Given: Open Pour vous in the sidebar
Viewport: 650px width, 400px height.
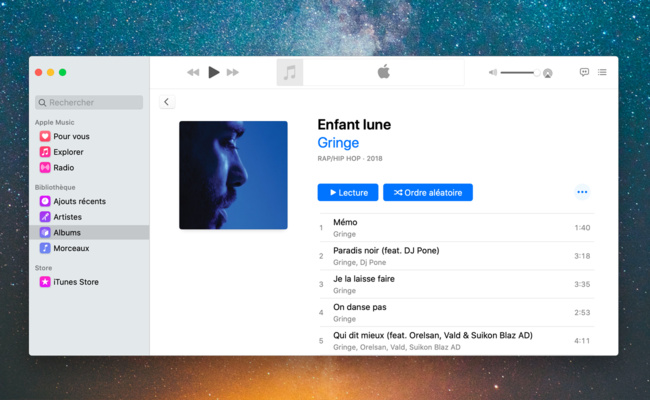Looking at the screenshot, I should pyautogui.click(x=89, y=136).
